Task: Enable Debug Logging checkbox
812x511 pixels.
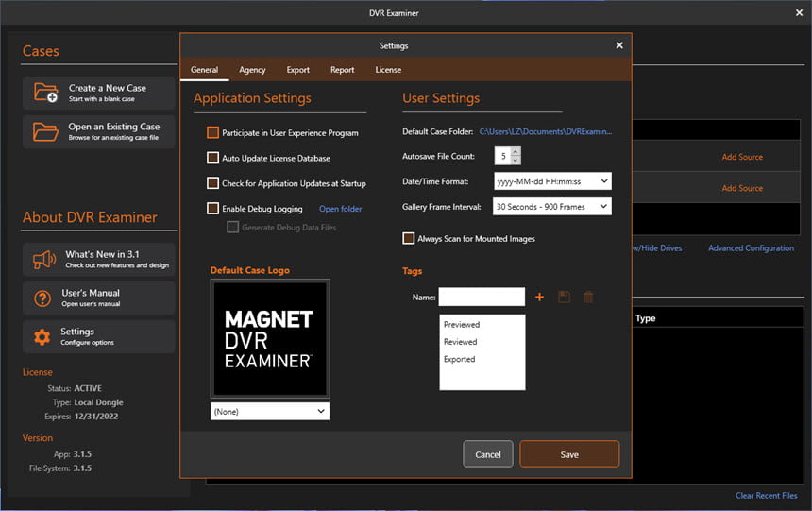Action: 212,209
